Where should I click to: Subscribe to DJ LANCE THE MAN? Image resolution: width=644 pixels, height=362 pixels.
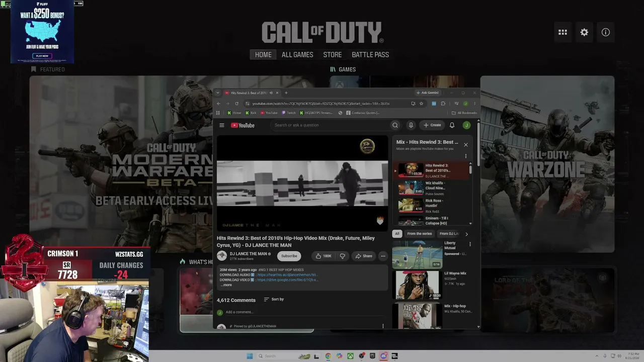pyautogui.click(x=289, y=256)
